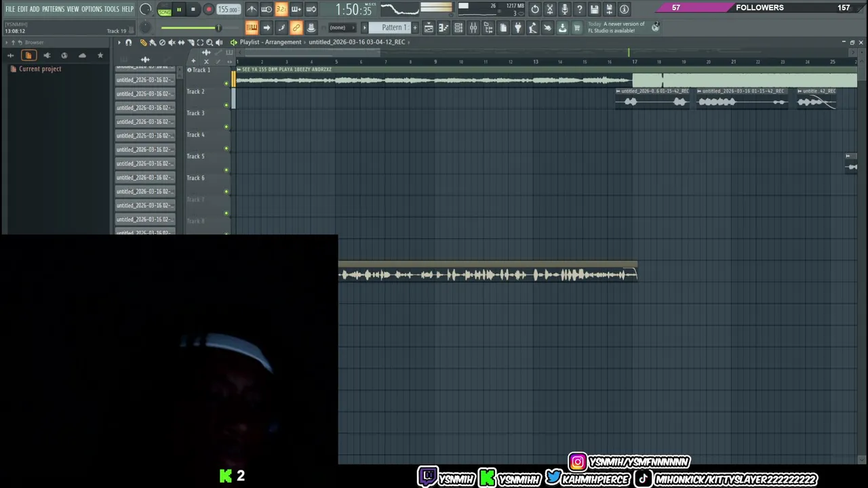The width and height of the screenshot is (868, 488).
Task: Click the save project floppy icon
Action: [x=595, y=9]
